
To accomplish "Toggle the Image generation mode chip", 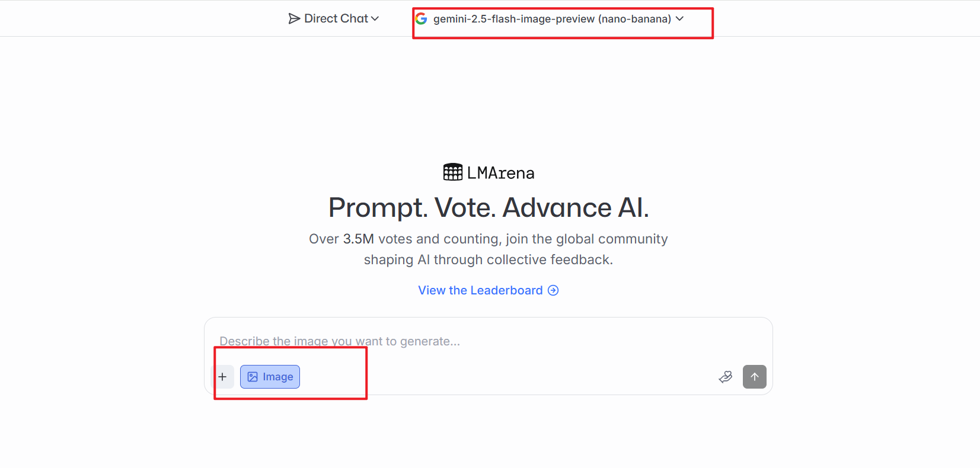I will point(270,377).
